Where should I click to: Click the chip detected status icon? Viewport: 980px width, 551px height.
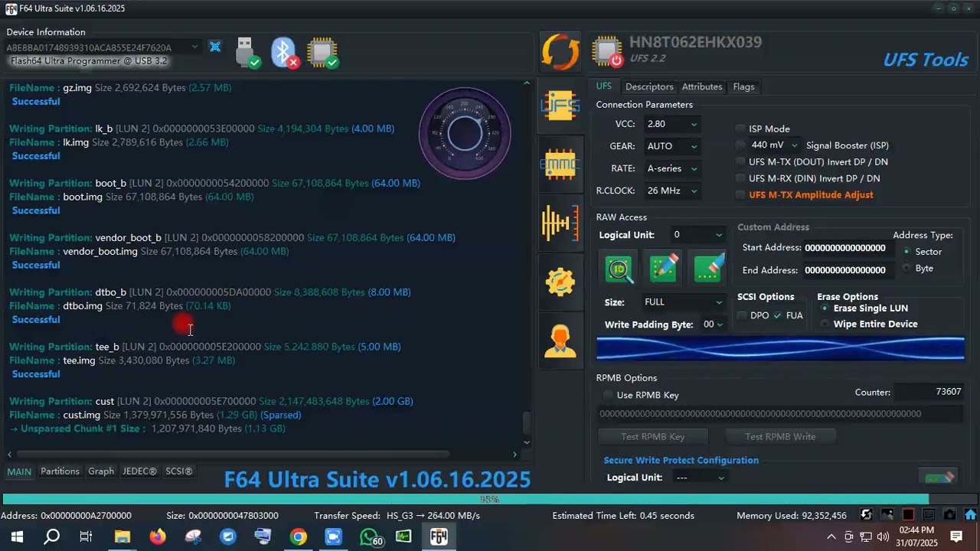[x=322, y=53]
